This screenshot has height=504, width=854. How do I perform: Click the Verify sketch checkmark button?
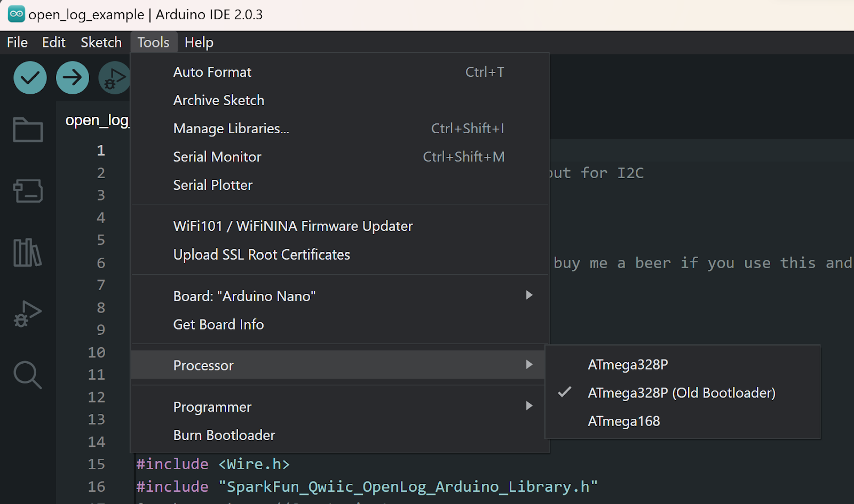point(30,78)
